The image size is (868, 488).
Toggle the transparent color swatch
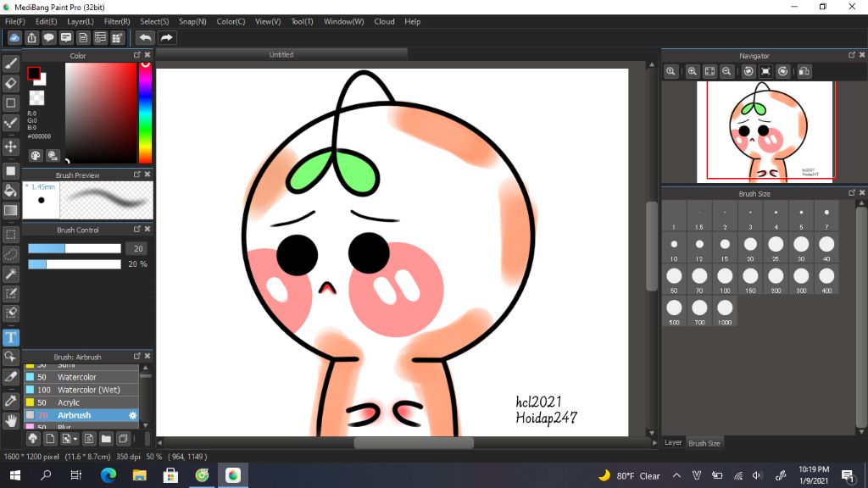pos(36,98)
